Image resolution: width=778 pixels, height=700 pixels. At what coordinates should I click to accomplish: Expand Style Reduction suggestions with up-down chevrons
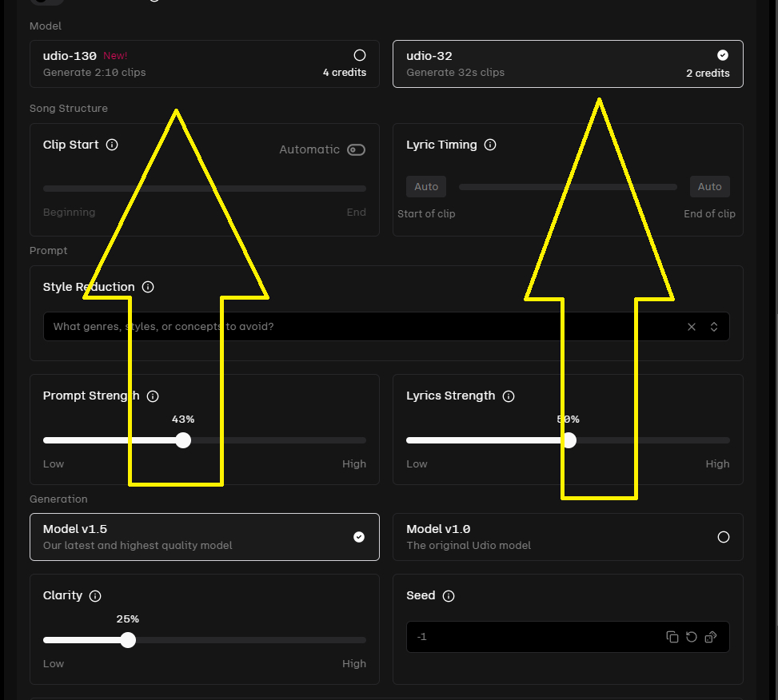coord(714,327)
